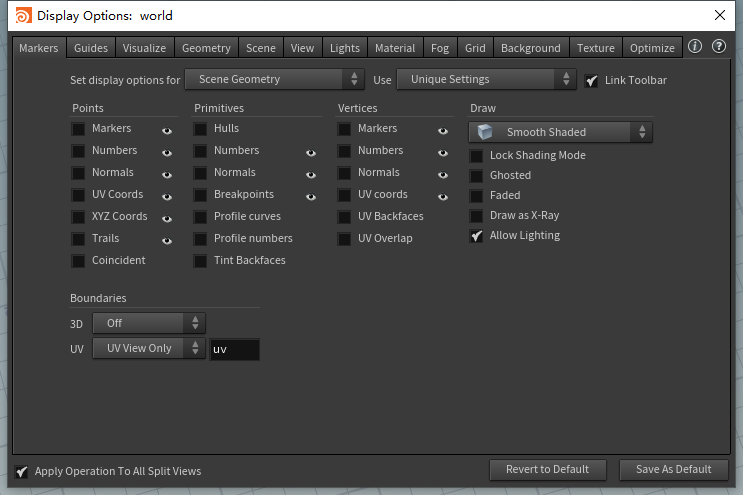Click eye icon next to Points Markers
Viewport: 743px width, 495px height.
tap(167, 130)
